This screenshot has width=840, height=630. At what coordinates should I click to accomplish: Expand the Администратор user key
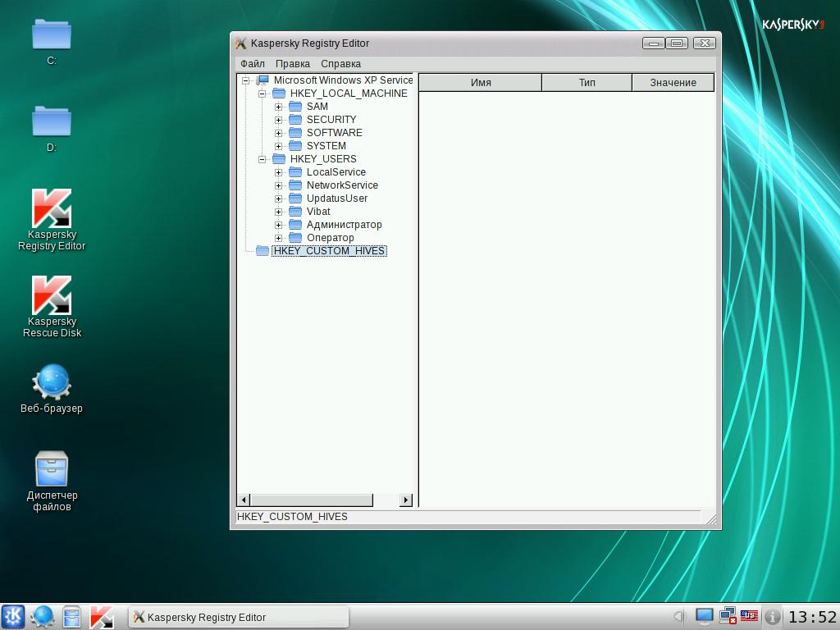(279, 225)
